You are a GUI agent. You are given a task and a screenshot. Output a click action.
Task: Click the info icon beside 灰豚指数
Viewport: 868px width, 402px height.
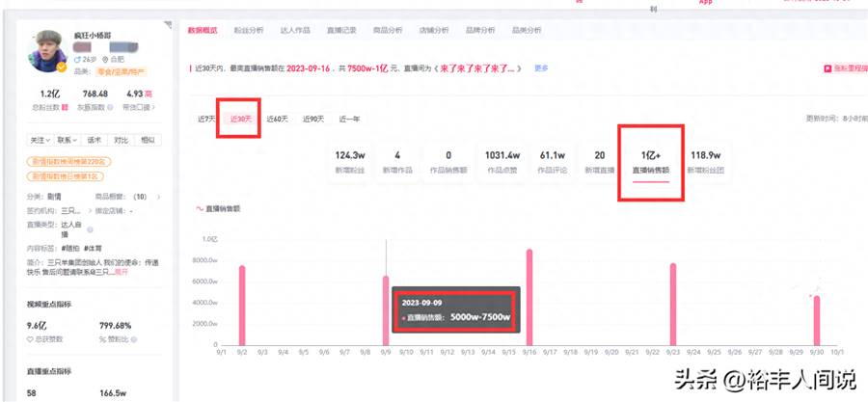tap(110, 107)
